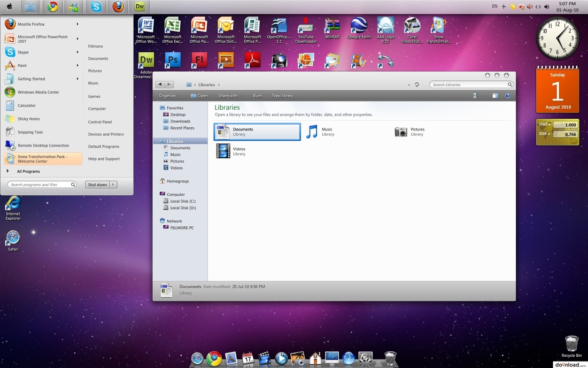Viewport: 588px width, 368px height.
Task: Open Help and Support in the Start menu
Action: coord(104,159)
